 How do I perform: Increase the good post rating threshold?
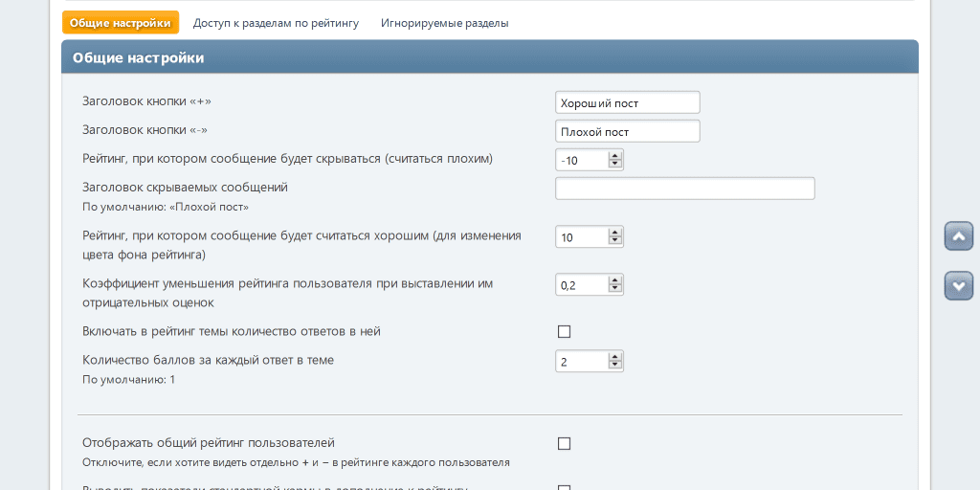click(615, 232)
